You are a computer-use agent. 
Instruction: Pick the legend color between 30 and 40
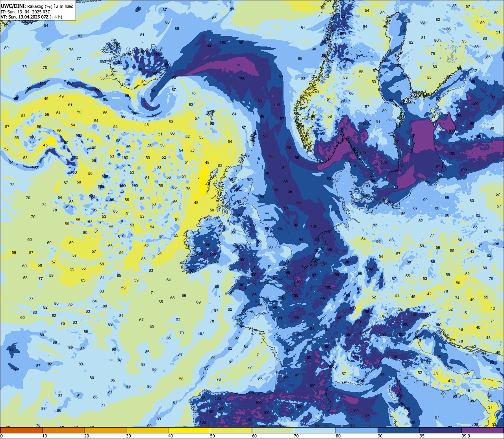click(x=147, y=430)
